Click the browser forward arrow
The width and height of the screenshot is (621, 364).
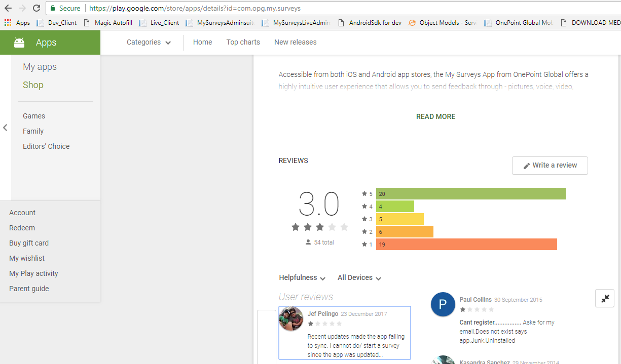point(22,8)
